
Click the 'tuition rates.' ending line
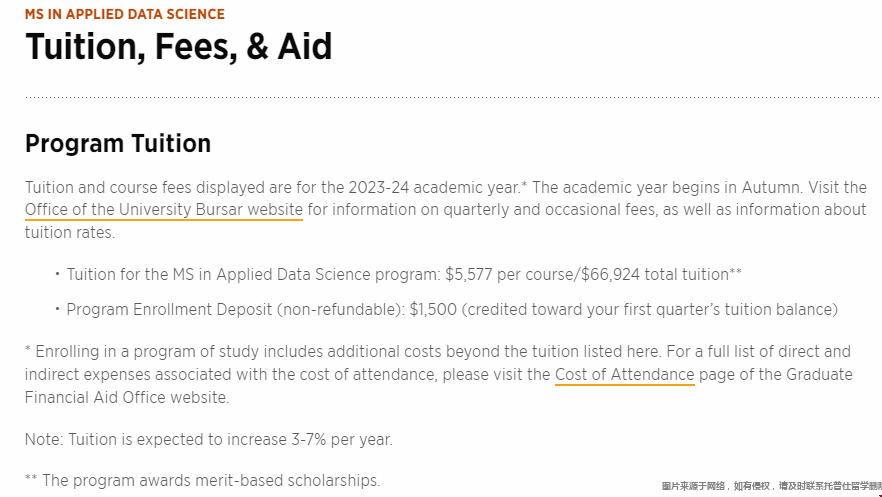[x=70, y=233]
